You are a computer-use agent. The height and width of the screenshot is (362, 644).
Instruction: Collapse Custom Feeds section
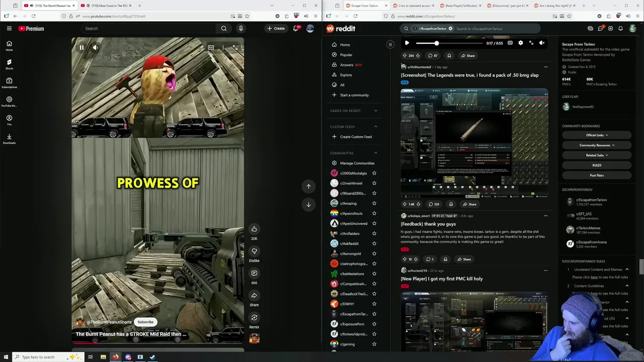tap(375, 127)
